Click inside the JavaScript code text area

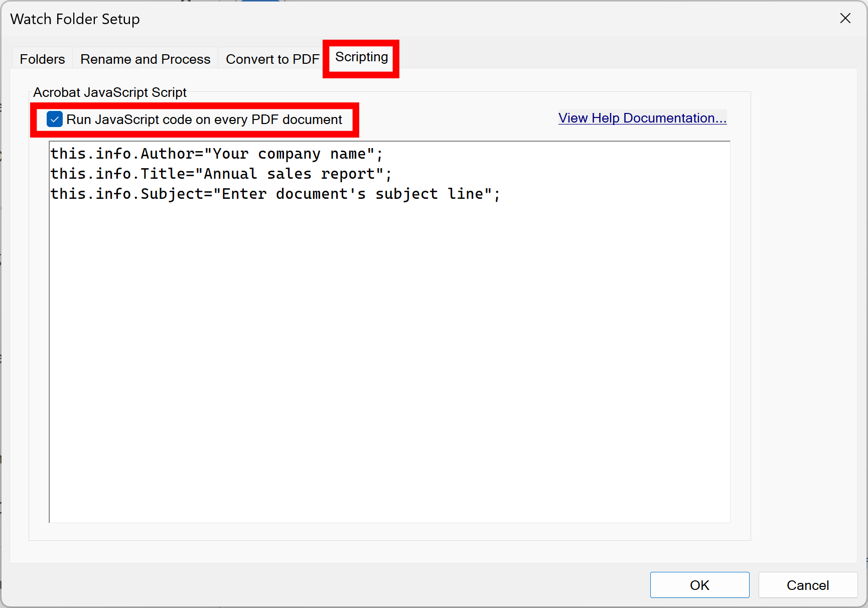[389, 332]
